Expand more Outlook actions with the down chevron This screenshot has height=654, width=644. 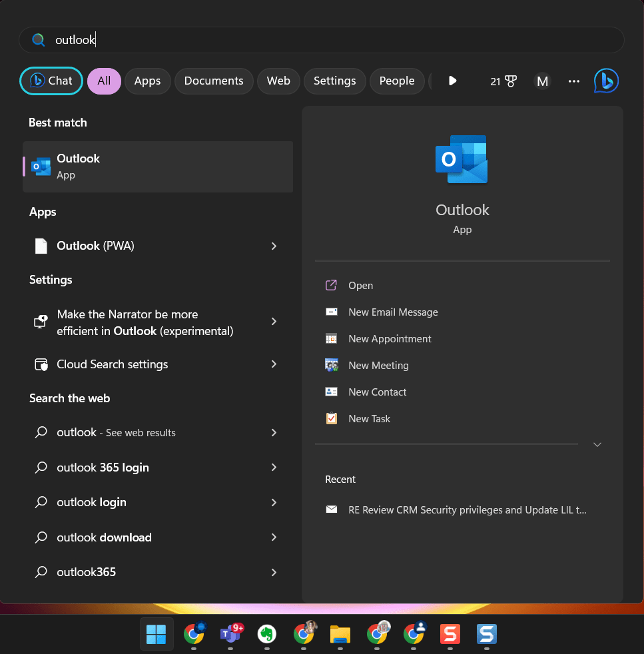coord(597,444)
